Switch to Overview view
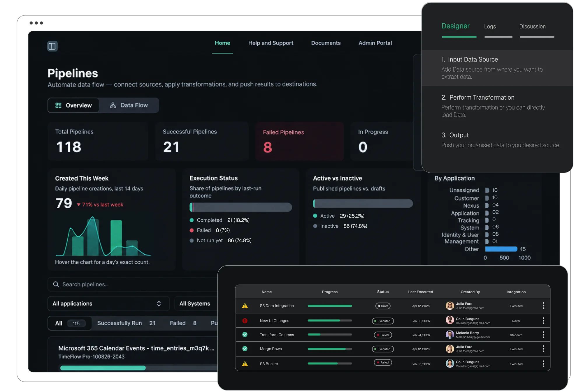The width and height of the screenshot is (583, 392). (x=73, y=105)
